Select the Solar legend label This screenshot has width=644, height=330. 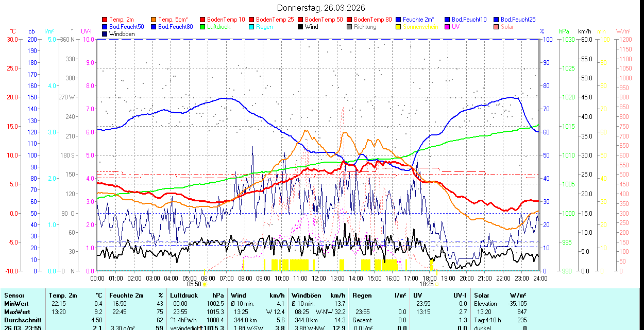507,27
